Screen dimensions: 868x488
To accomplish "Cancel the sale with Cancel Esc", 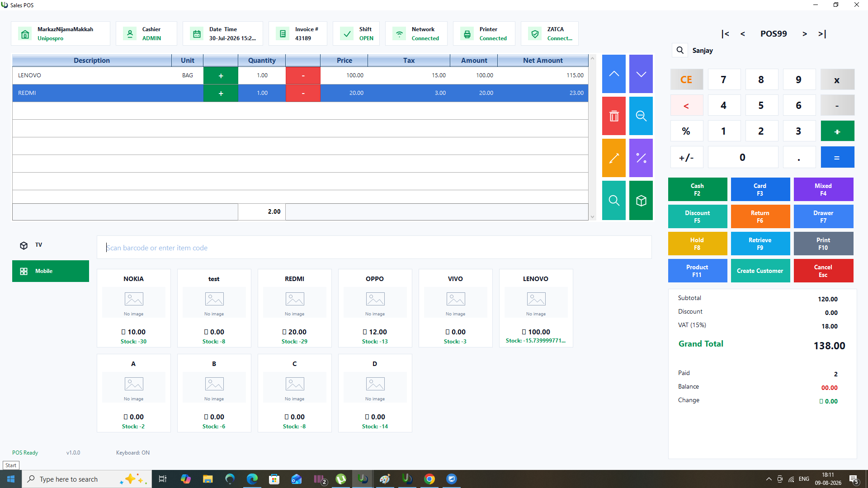I will [824, 271].
